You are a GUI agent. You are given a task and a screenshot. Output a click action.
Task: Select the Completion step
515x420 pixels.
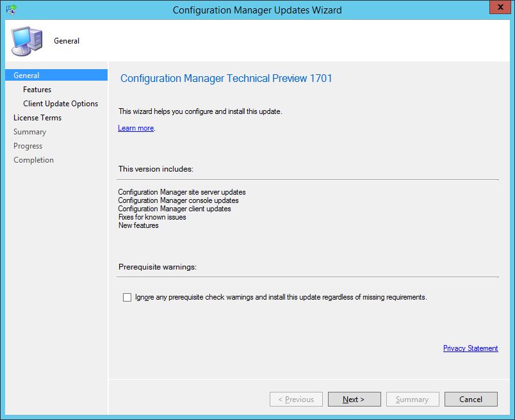[33, 159]
